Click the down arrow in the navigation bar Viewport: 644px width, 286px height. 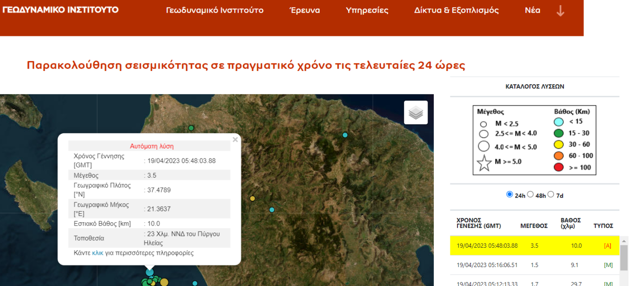[x=560, y=11]
